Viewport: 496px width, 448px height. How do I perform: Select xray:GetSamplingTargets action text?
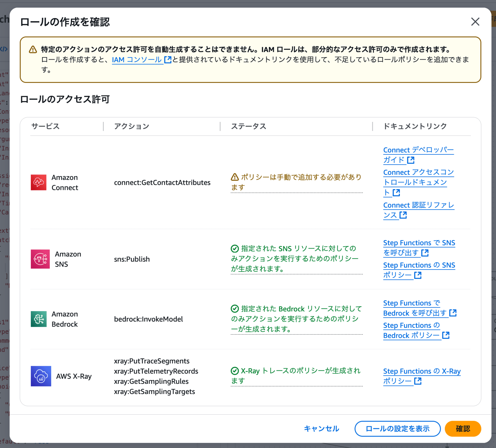coord(155,392)
